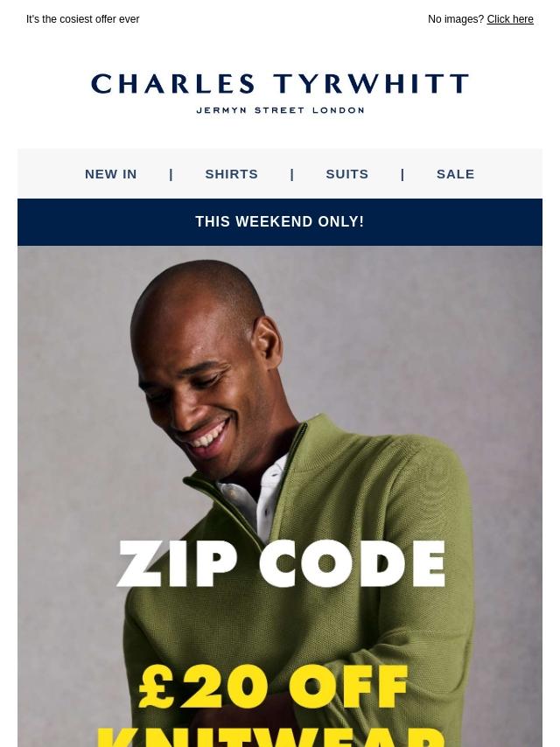This screenshot has width=560, height=747.
Task: Go to the SHIRTS section
Action: click(231, 174)
